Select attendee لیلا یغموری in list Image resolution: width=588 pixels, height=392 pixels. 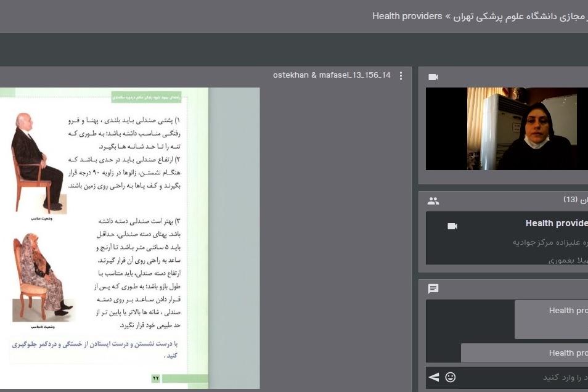pyautogui.click(x=567, y=260)
